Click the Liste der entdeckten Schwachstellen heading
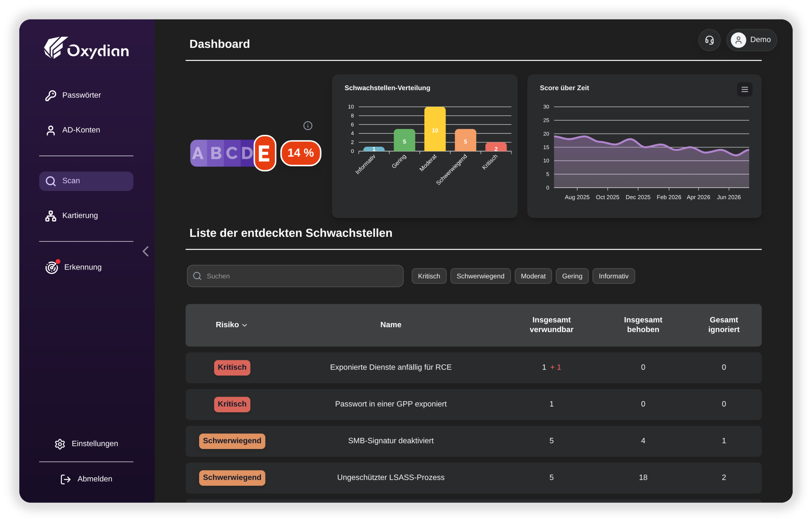 pyautogui.click(x=291, y=233)
